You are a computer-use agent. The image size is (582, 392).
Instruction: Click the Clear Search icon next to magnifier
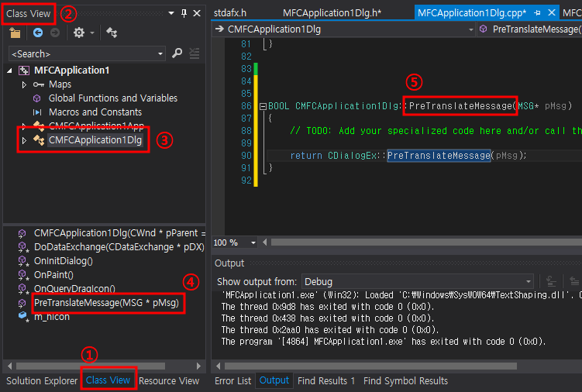coord(195,53)
